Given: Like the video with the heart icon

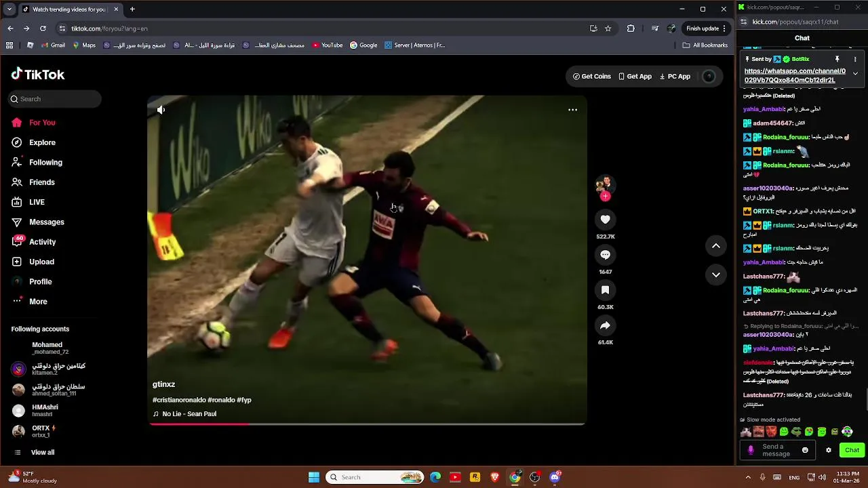Looking at the screenshot, I should point(606,220).
